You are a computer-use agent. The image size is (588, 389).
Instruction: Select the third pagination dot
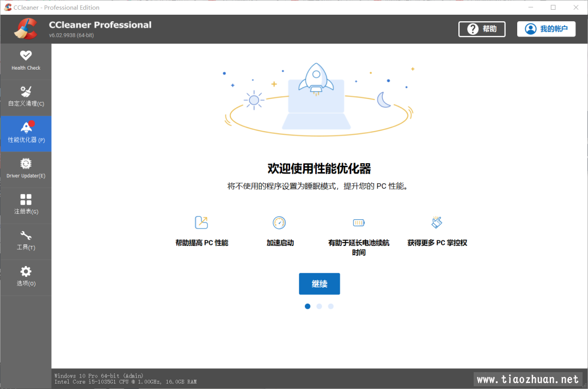(x=331, y=306)
